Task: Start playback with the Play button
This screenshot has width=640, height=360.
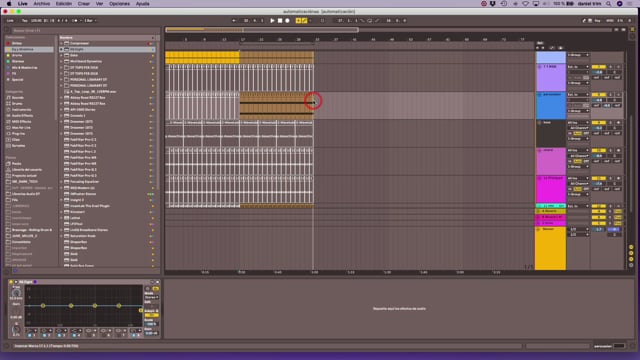Action: [272, 20]
